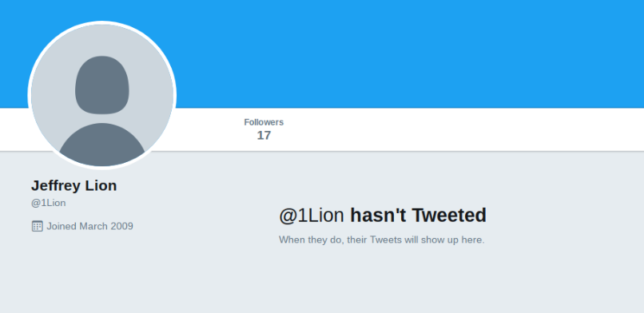This screenshot has width=644, height=313.
Task: Click the Joined March 2009 text
Action: click(x=90, y=226)
